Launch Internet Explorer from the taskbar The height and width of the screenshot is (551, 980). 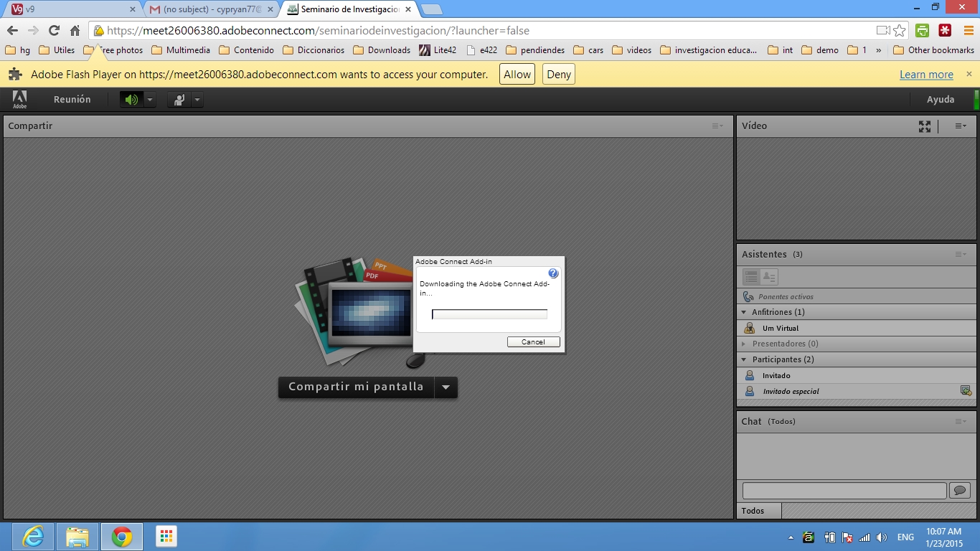click(x=33, y=537)
